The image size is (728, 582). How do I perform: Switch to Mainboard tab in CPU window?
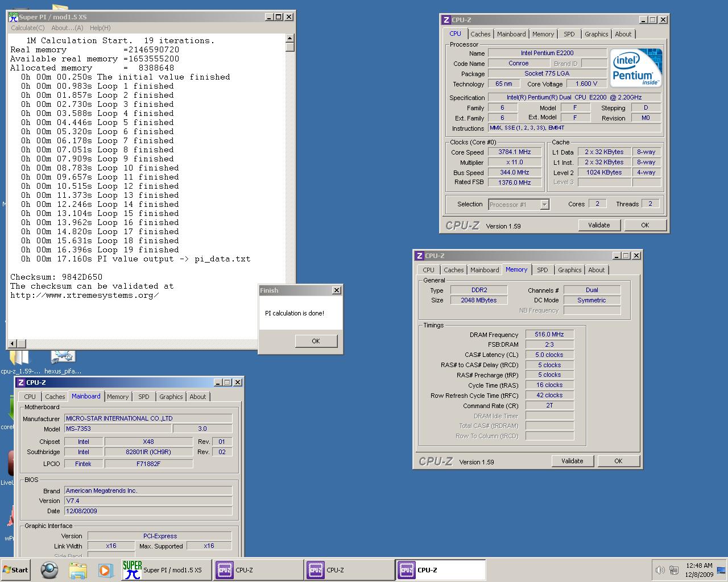pyautogui.click(x=511, y=34)
